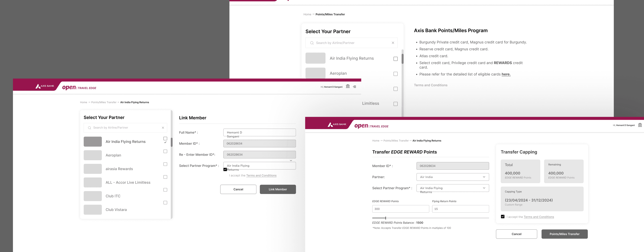Click search magnifier in Link Member partner search
Screen dimensions: 644x252
(x=89, y=128)
